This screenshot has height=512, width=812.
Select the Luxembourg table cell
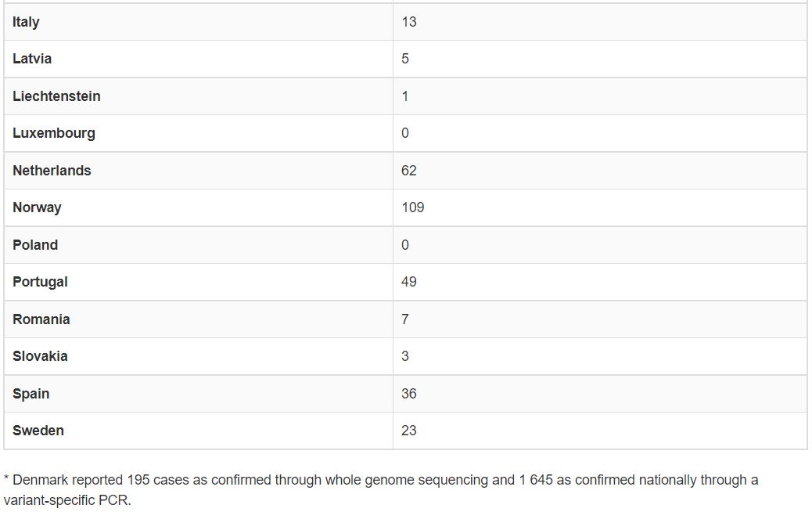[54, 133]
